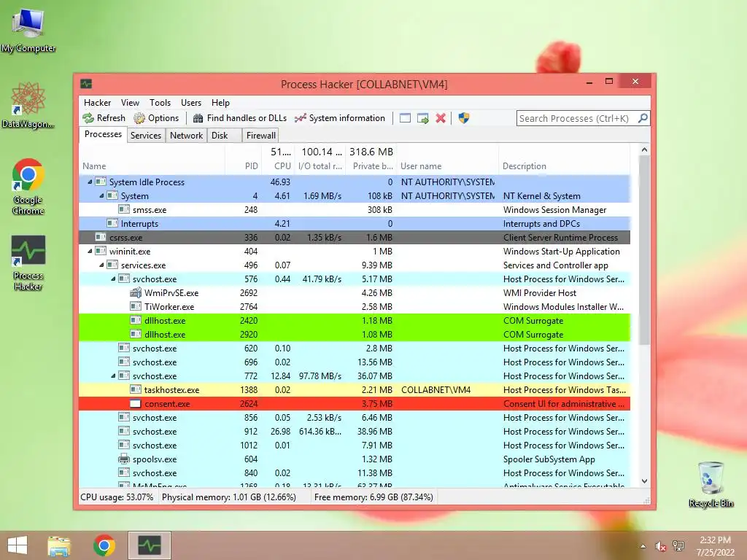Click the scroll up arrow of process list

(644, 150)
